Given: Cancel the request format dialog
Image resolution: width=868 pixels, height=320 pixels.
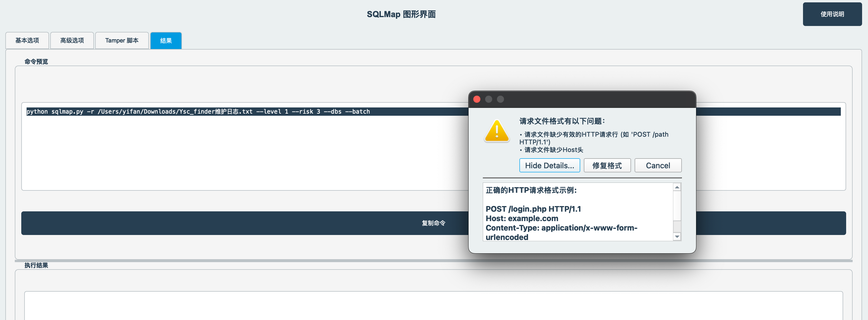Looking at the screenshot, I should (x=657, y=165).
